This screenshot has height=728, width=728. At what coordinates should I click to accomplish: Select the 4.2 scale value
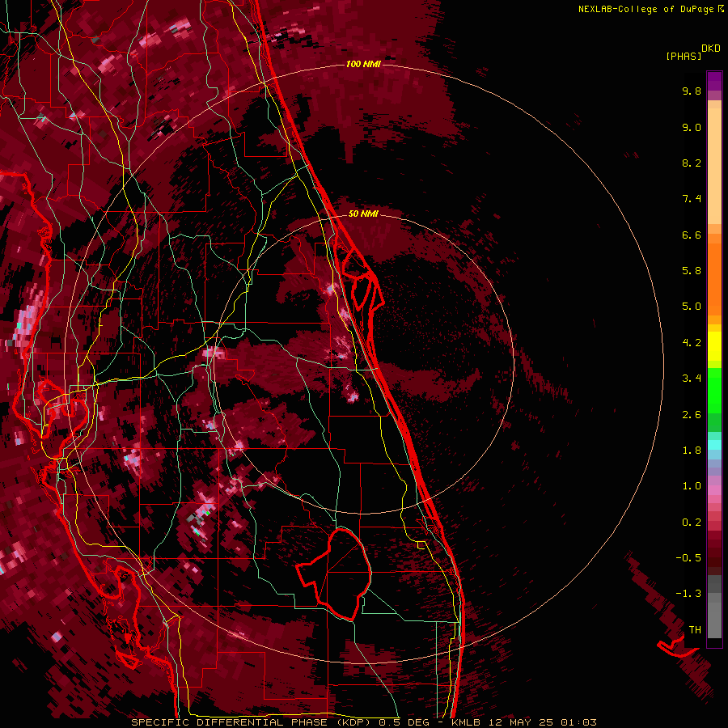(692, 343)
